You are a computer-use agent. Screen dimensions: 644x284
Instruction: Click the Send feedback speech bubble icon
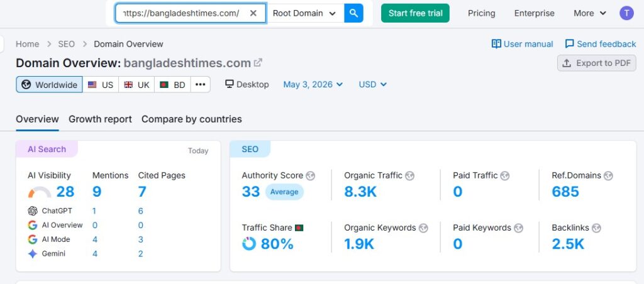pos(570,44)
